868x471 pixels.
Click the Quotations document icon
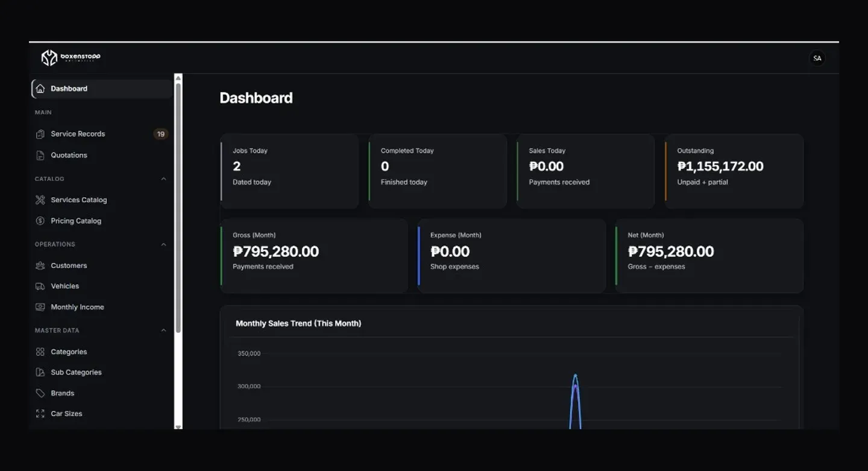tap(40, 155)
